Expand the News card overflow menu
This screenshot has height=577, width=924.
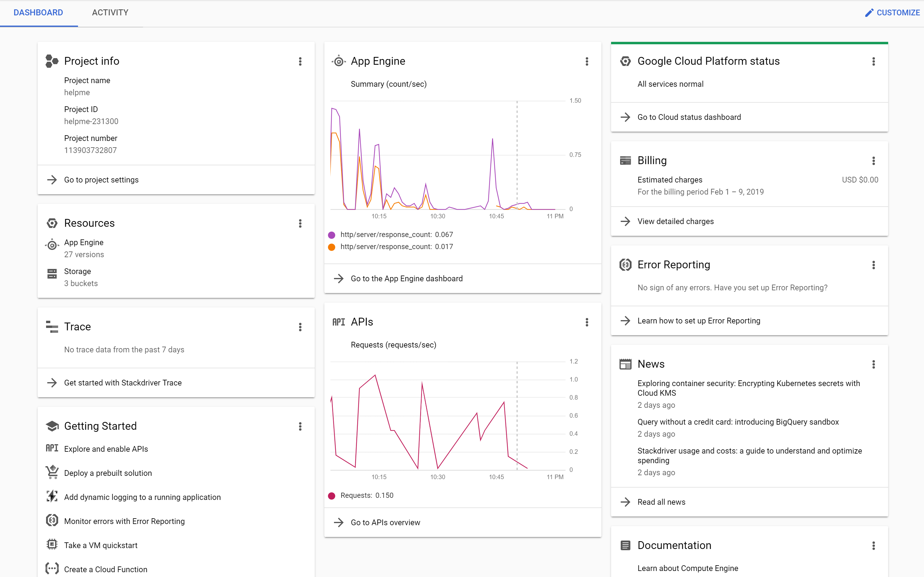click(x=874, y=364)
